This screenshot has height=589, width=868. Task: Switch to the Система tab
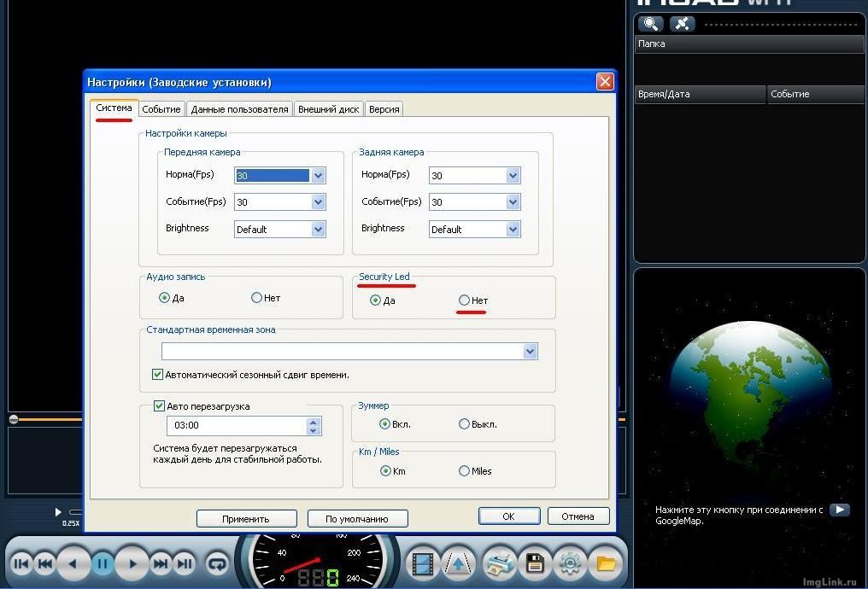114,108
